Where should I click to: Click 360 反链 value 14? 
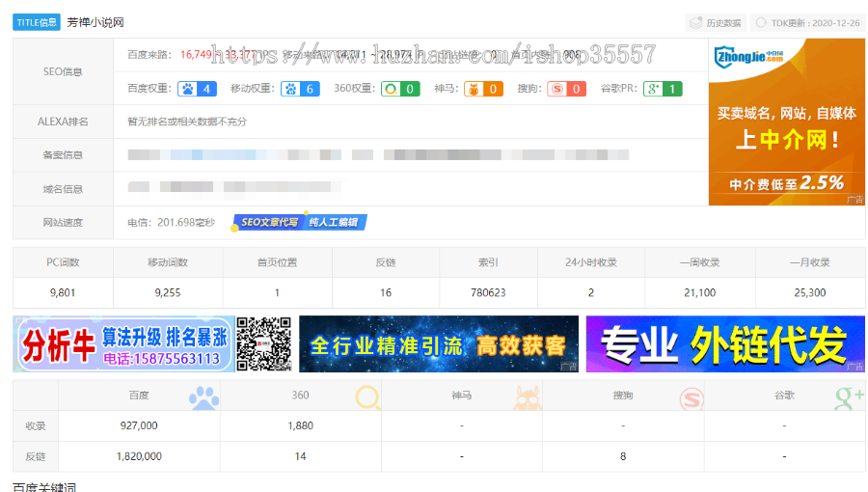click(301, 456)
